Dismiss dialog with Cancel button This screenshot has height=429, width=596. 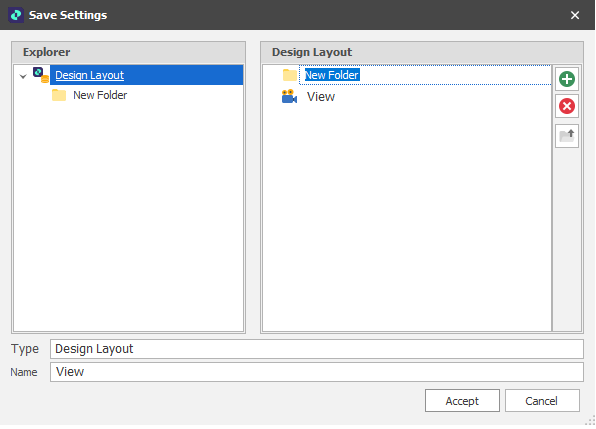(542, 401)
